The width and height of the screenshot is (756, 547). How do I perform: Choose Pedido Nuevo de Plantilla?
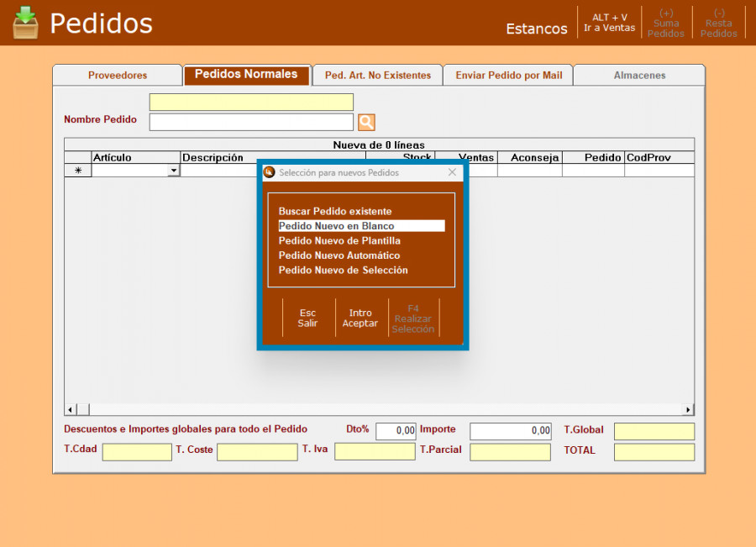339,241
